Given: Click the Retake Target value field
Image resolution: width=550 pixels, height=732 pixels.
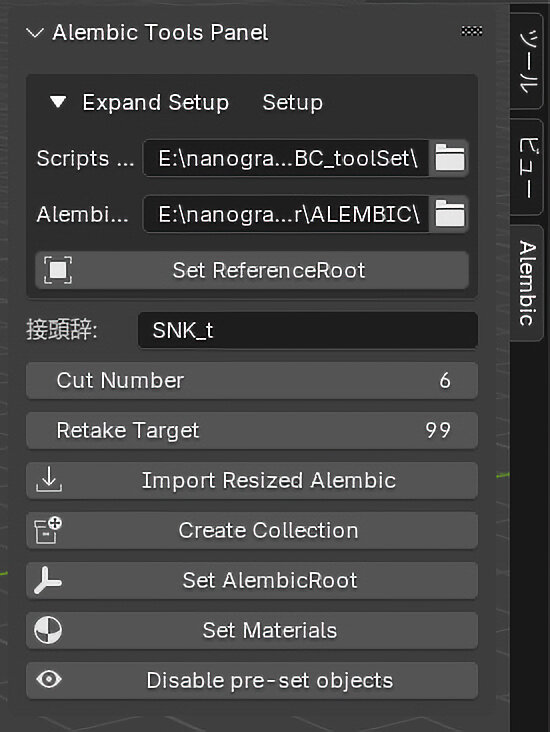Looking at the screenshot, I should pyautogui.click(x=252, y=430).
